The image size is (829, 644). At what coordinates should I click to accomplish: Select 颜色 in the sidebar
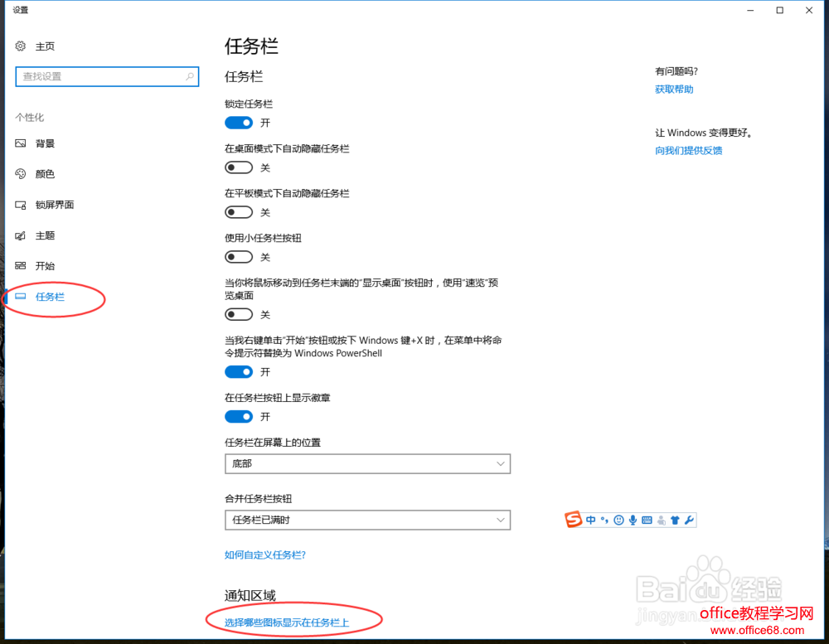(x=45, y=174)
